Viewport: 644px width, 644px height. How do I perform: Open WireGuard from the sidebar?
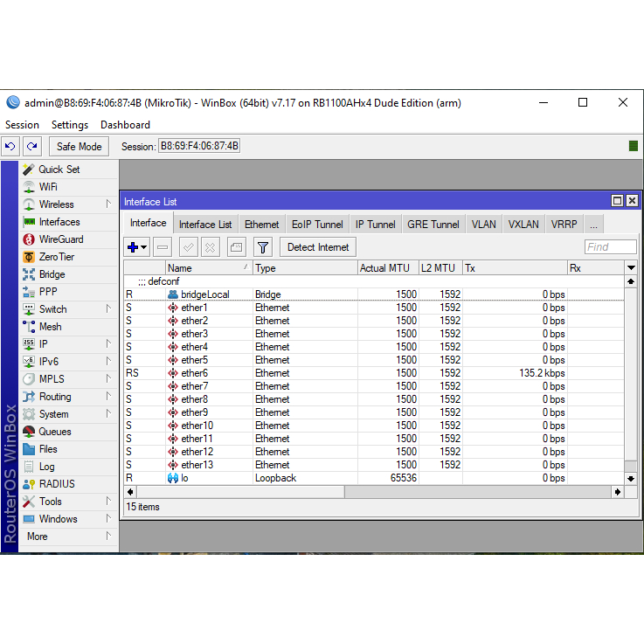click(60, 239)
